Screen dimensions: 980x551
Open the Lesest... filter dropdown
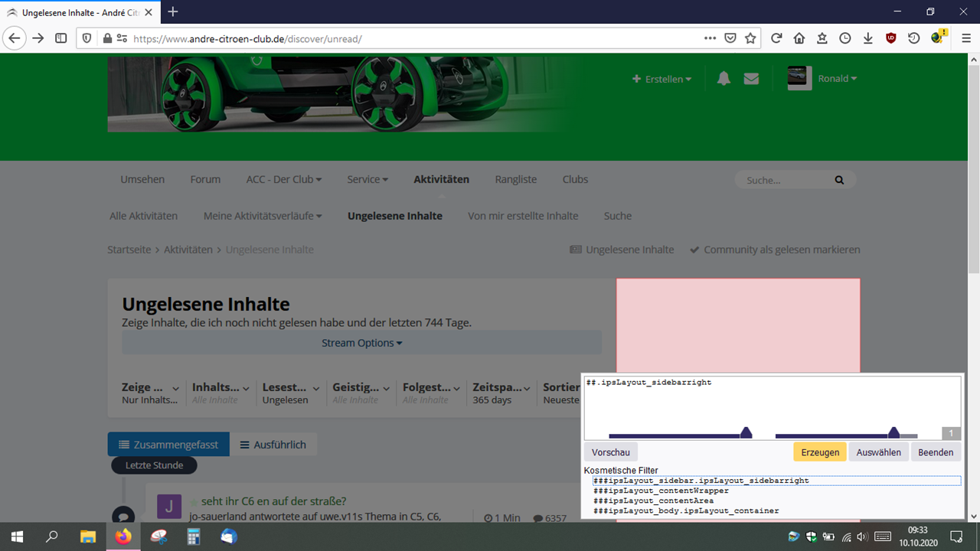point(291,393)
